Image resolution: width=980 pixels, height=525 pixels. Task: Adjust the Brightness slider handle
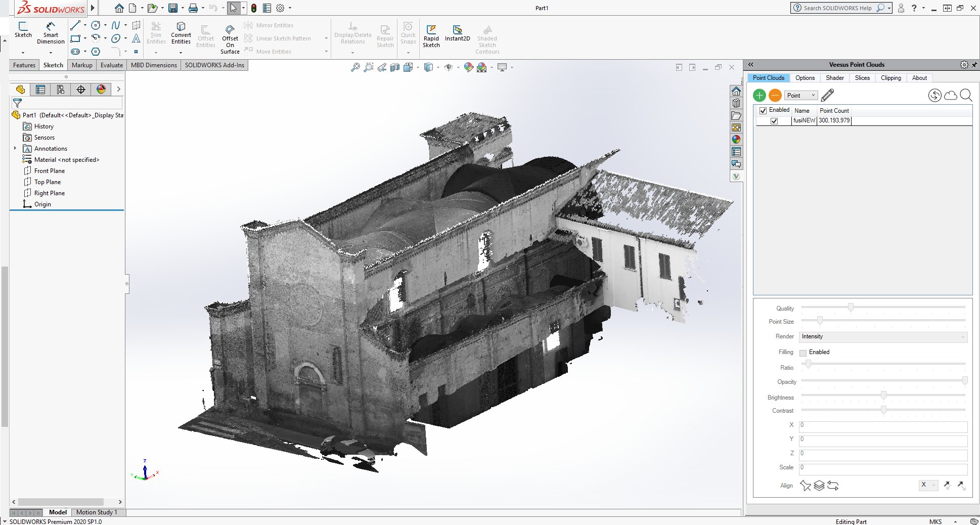tap(883, 395)
